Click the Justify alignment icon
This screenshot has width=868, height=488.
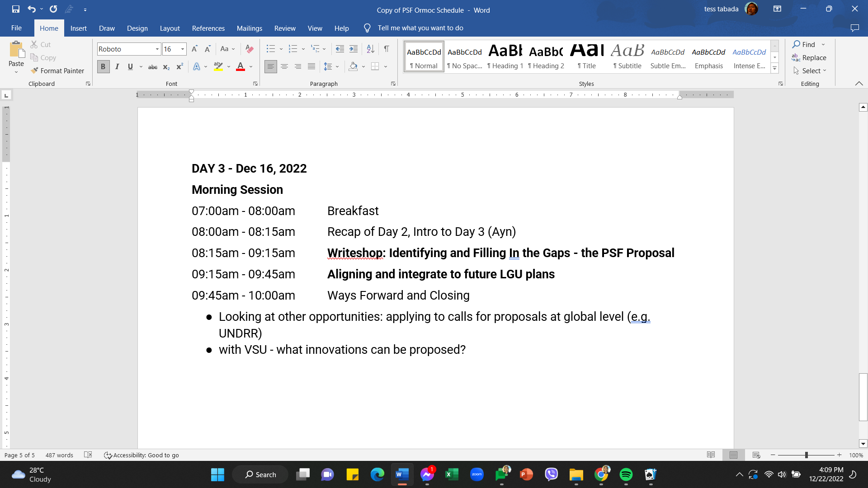click(x=311, y=67)
